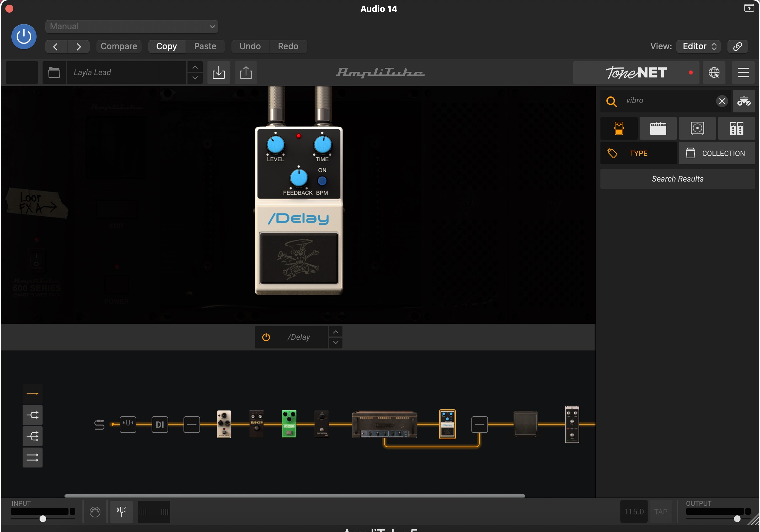Click the Paste button
760x532 pixels.
[x=205, y=46]
